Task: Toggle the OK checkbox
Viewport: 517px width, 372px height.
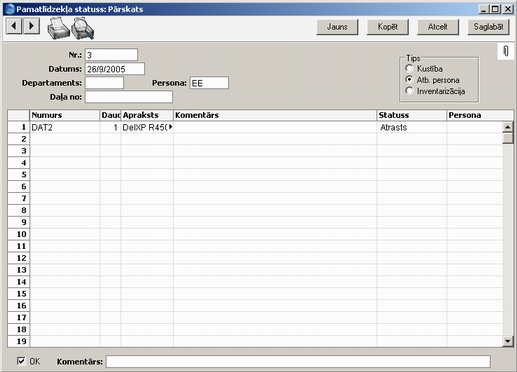Action: tap(21, 361)
